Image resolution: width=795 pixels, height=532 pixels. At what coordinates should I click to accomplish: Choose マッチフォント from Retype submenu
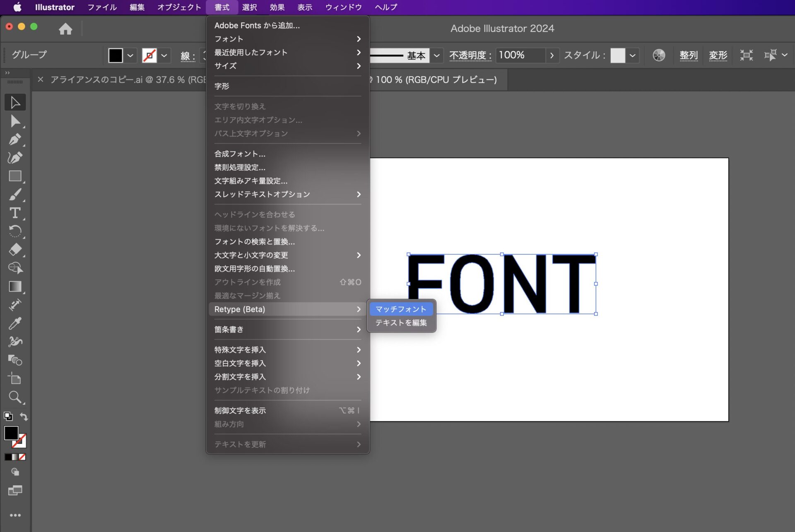pos(401,309)
